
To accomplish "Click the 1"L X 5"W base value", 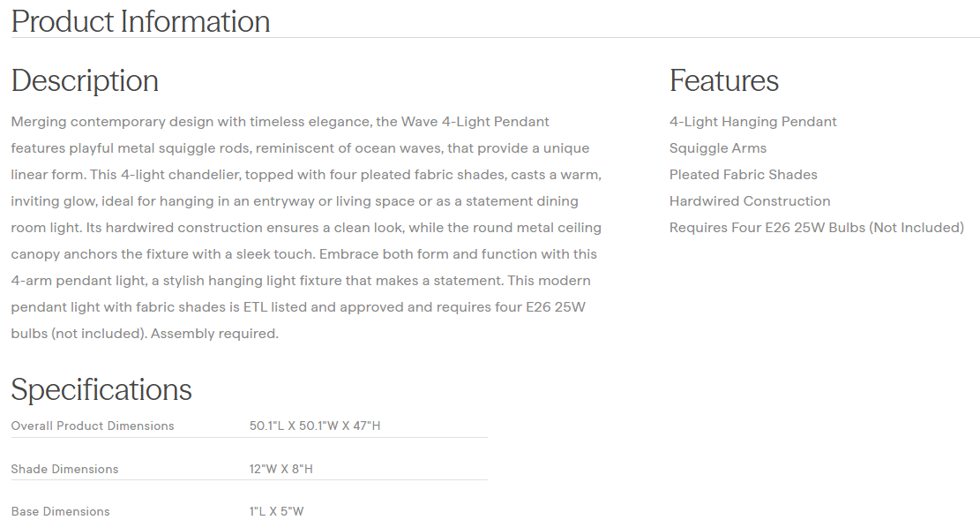I will coord(276,511).
